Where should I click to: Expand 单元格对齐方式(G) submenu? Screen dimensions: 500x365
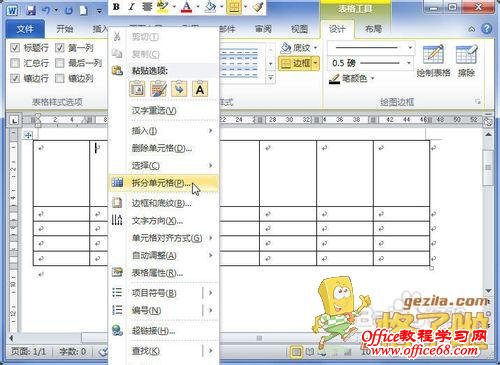click(x=163, y=238)
